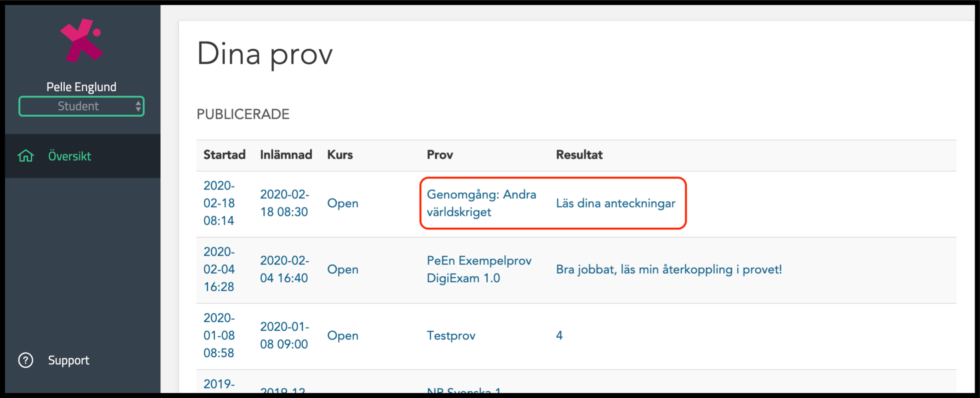Open the Student role dropdown
This screenshot has width=980, height=398.
coord(81,106)
